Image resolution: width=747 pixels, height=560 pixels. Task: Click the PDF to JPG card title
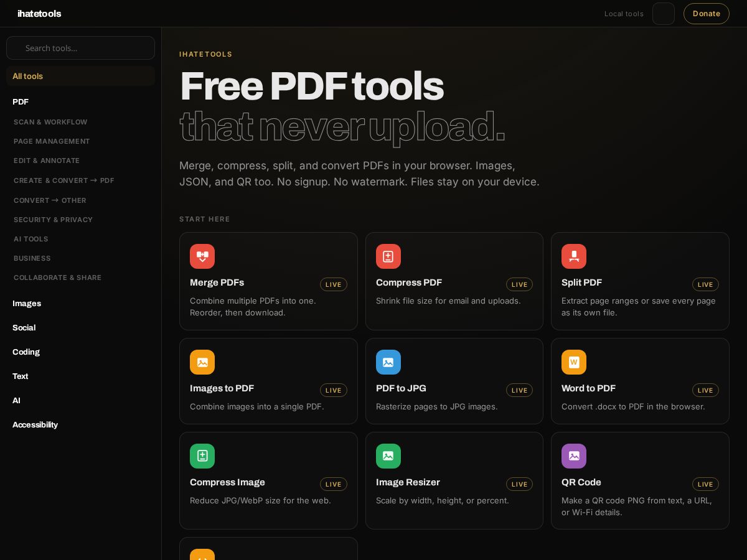pyautogui.click(x=401, y=388)
